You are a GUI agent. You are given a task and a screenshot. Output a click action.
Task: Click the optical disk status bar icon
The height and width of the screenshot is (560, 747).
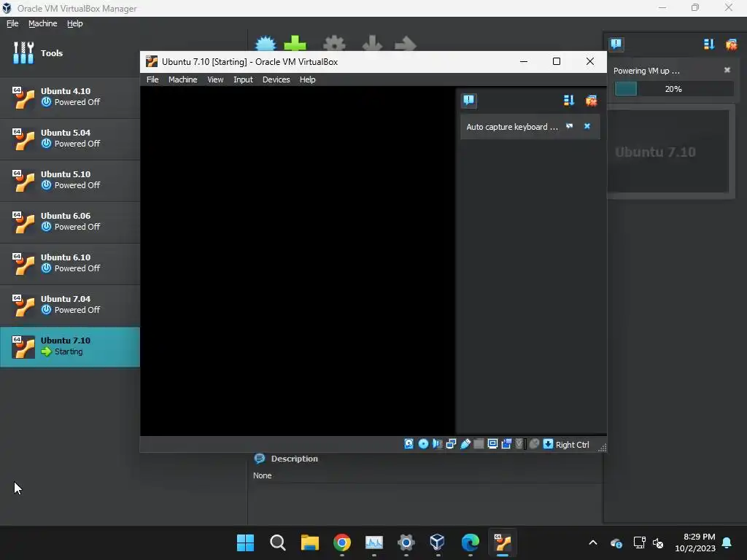click(423, 444)
